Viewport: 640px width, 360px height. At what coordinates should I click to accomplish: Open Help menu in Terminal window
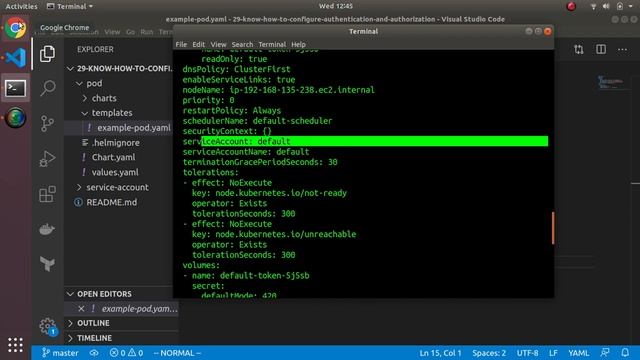(x=298, y=44)
